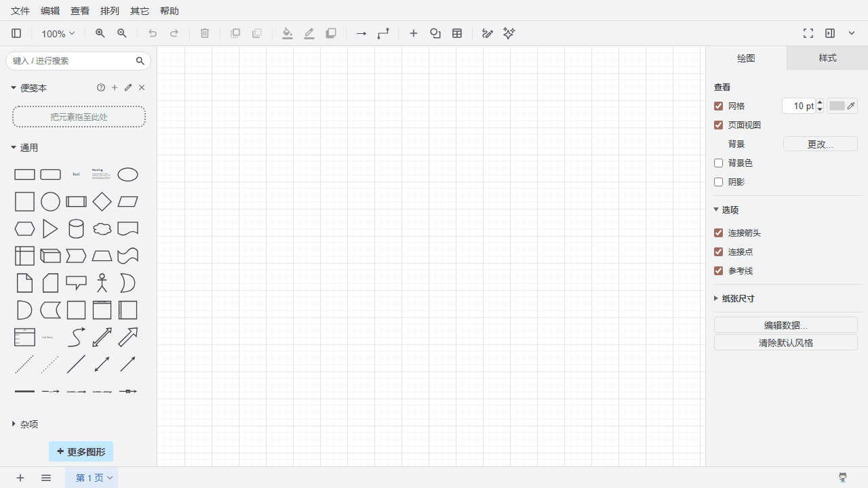Add to scratchpad with plus icon

click(x=115, y=87)
